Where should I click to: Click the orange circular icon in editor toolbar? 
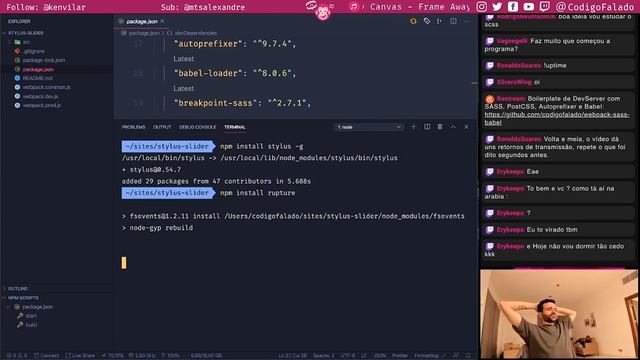click(x=413, y=21)
